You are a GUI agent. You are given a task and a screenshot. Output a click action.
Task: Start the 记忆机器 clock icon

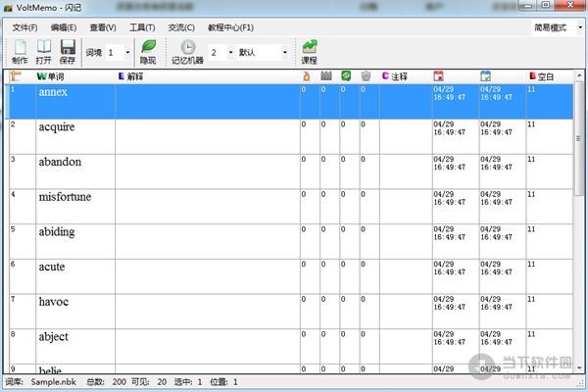pos(187,52)
